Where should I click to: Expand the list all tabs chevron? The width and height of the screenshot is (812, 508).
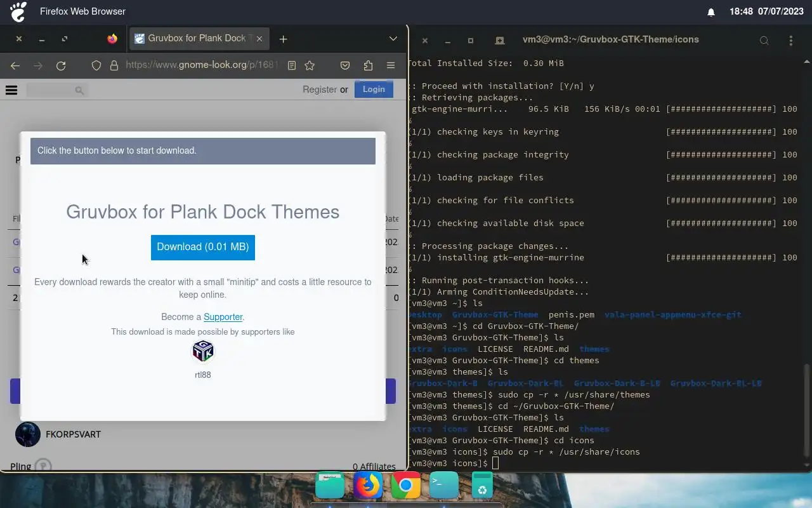393,39
